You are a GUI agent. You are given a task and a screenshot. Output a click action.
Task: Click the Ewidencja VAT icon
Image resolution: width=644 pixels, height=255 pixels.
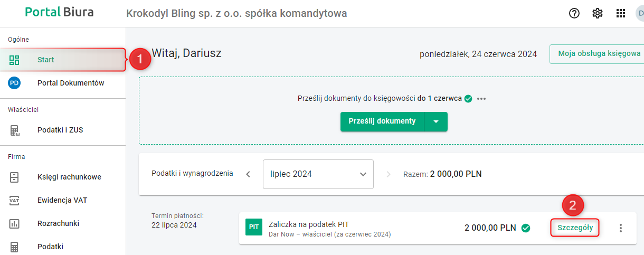[14, 200]
